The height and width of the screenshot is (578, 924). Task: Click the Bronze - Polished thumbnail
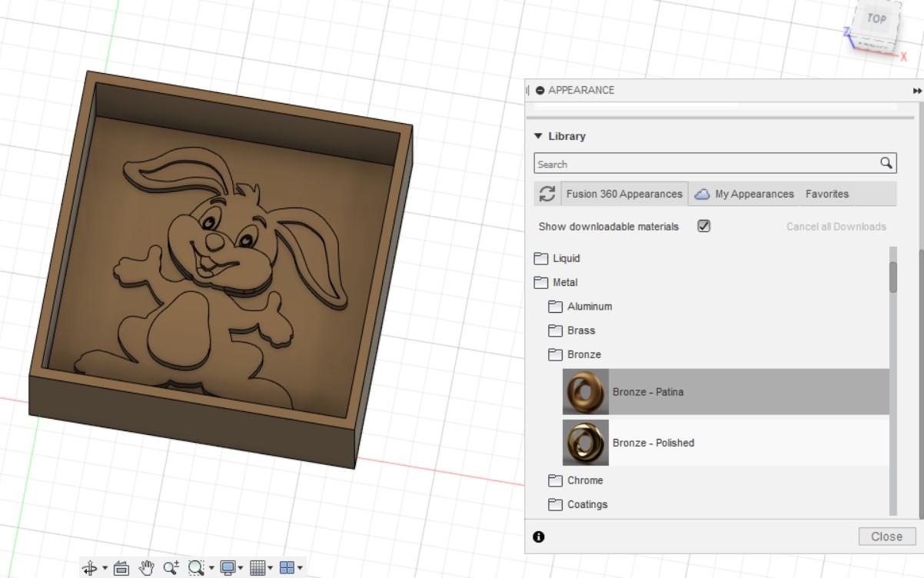pos(586,443)
